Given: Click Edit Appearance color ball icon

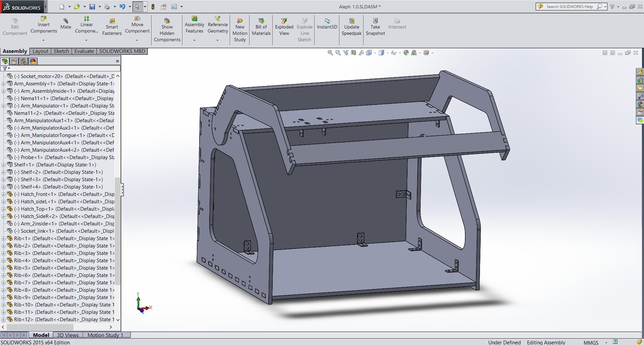Looking at the screenshot, I should pyautogui.click(x=406, y=53).
